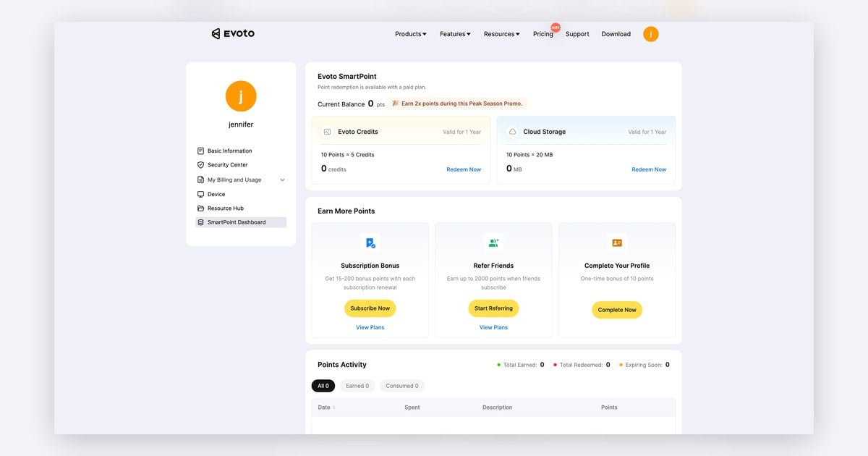Click the Total Earned label
Image resolution: width=868 pixels, height=456 pixels.
[x=520, y=365]
